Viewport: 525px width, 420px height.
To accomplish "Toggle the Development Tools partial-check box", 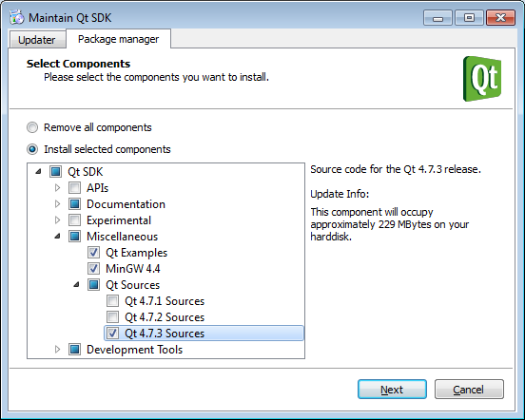I will [x=75, y=349].
